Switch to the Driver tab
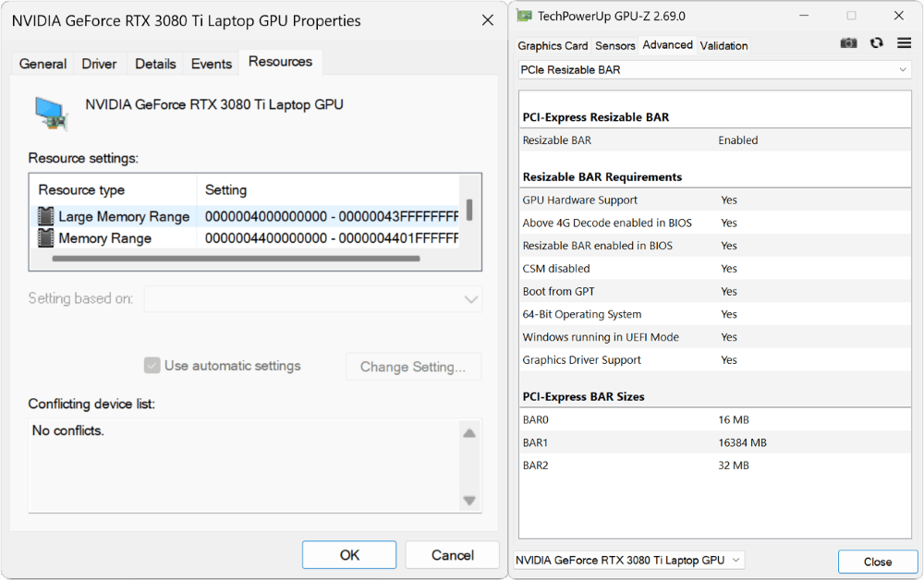The height and width of the screenshot is (580, 924). pos(99,64)
